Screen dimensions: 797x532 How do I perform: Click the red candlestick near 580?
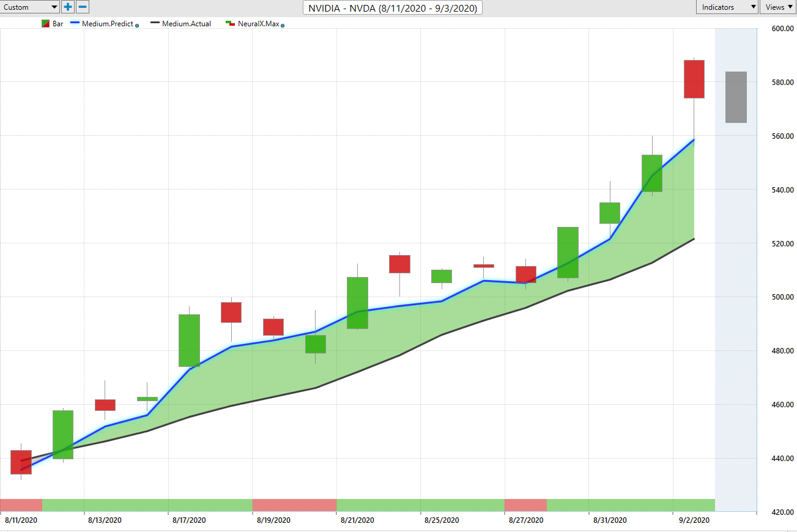point(694,79)
